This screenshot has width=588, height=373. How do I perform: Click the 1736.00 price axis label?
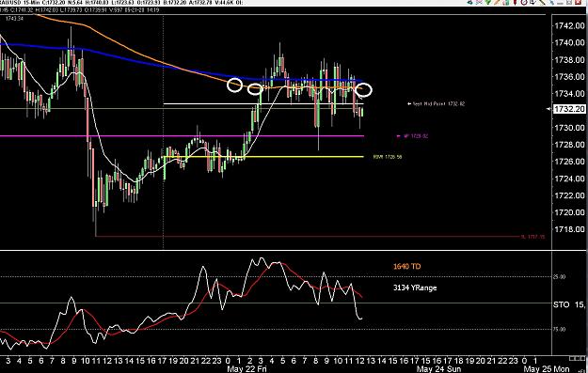(569, 77)
